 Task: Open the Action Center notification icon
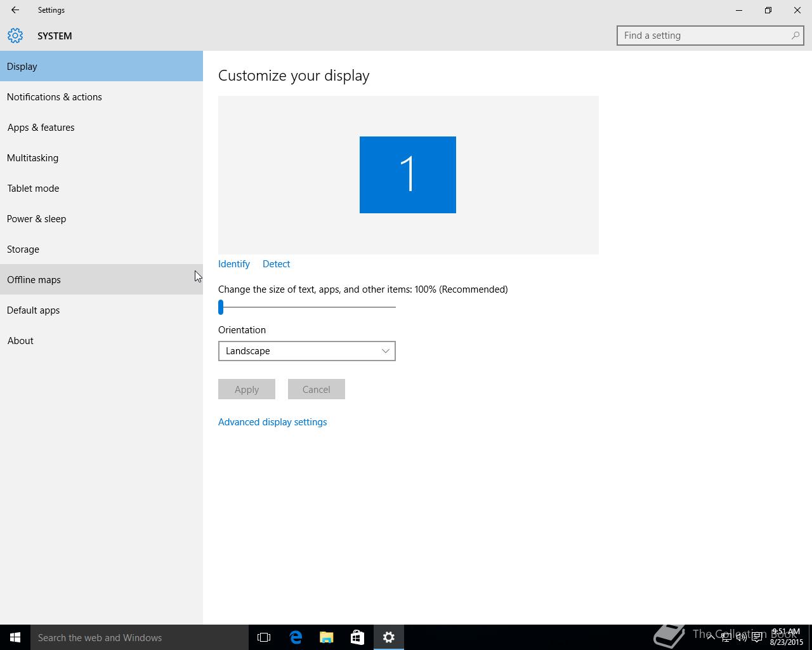[x=757, y=637]
